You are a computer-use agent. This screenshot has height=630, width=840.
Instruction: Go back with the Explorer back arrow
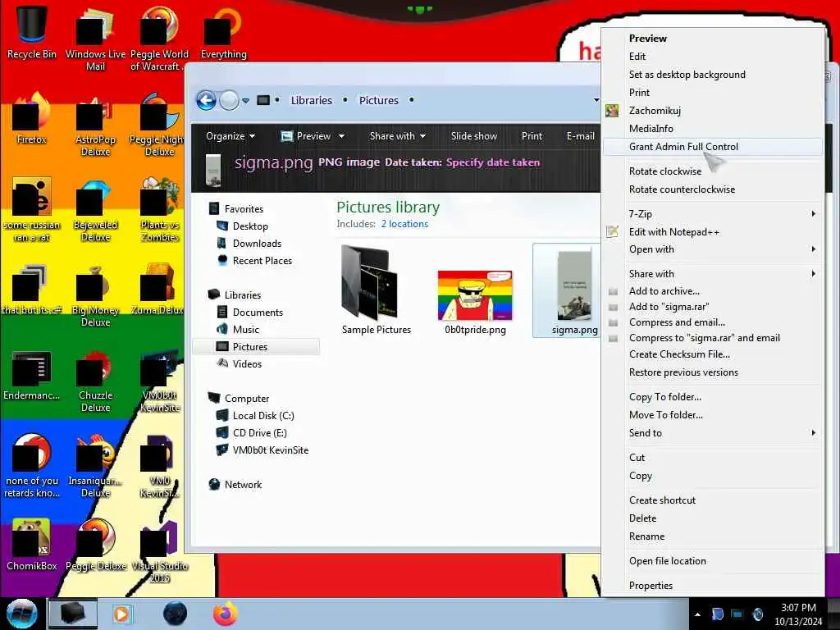(x=206, y=100)
